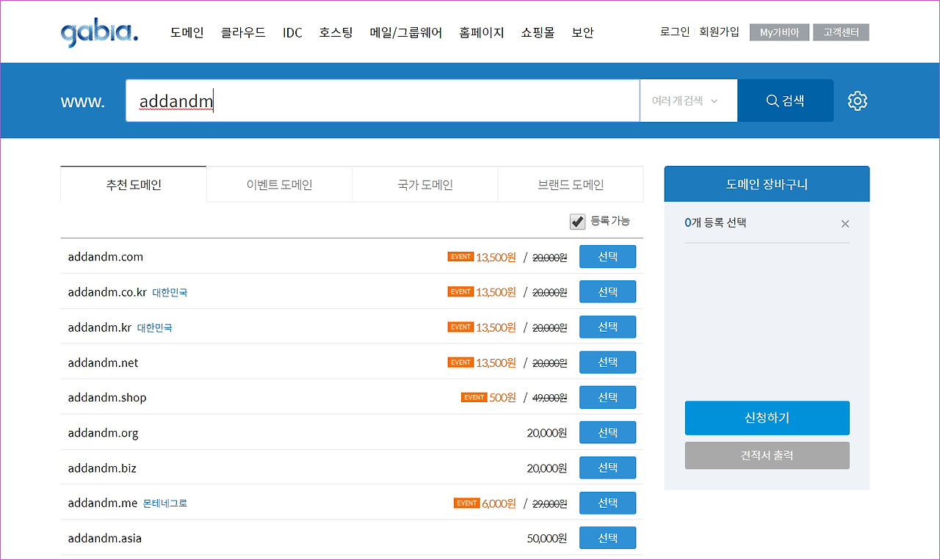Click the addandm.biz domain name

tap(102, 468)
